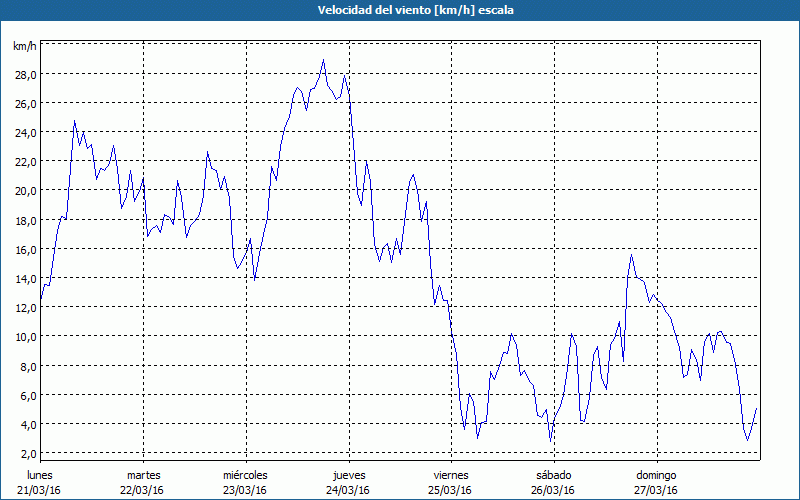Screen dimensions: 800x500
Task: Select the 12,0 y-axis tick label
Action: (x=25, y=307)
